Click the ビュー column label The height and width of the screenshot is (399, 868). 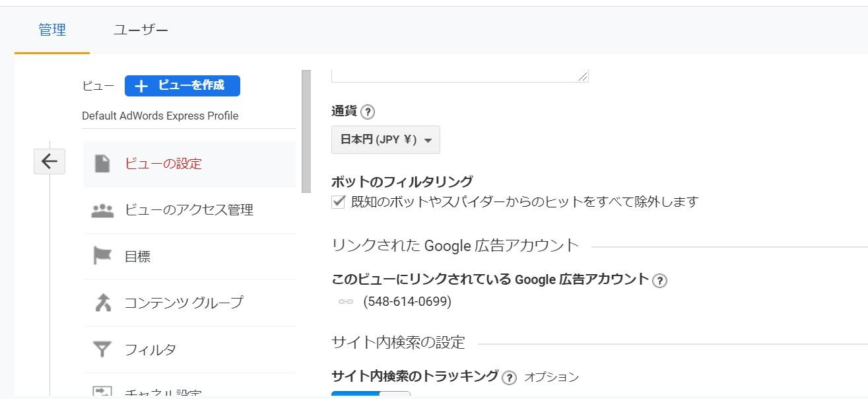coord(98,86)
